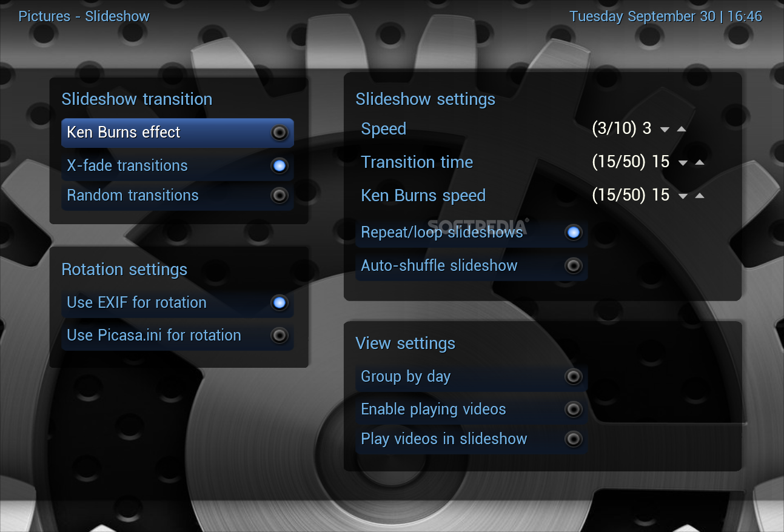
Task: Disable Repeat/loop slideshows toggle
Action: coord(573,232)
